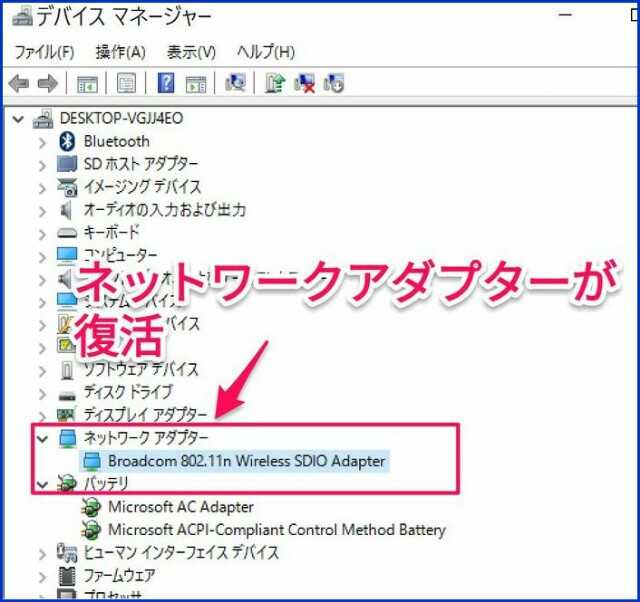
Task: Click the Broadcom adapter device icon
Action: (91, 461)
